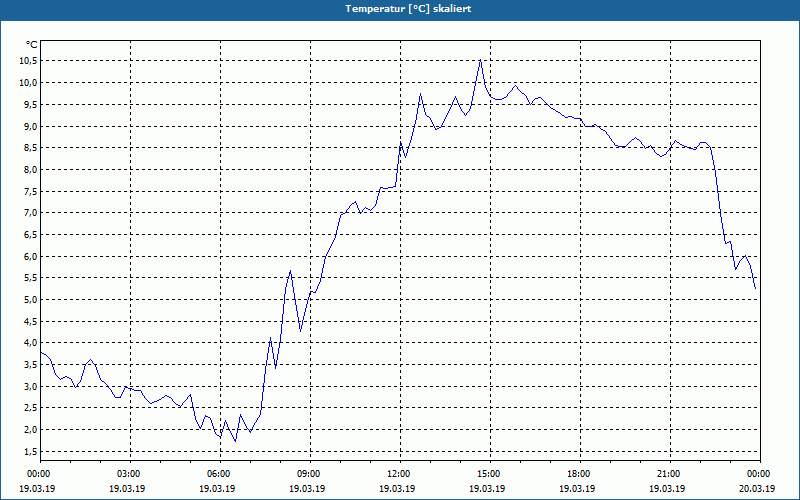Image resolution: width=800 pixels, height=500 pixels.
Task: Click the 03:00 time axis label
Action: pyautogui.click(x=130, y=474)
